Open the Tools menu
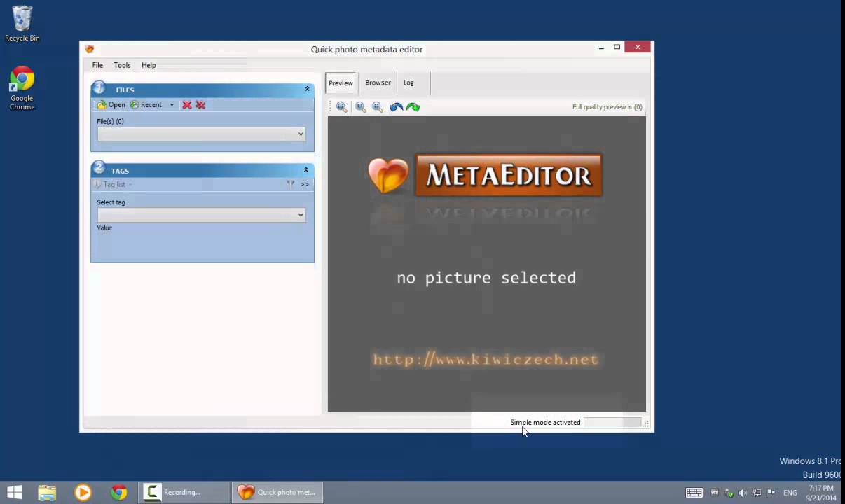Image resolution: width=845 pixels, height=504 pixels. 122,65
